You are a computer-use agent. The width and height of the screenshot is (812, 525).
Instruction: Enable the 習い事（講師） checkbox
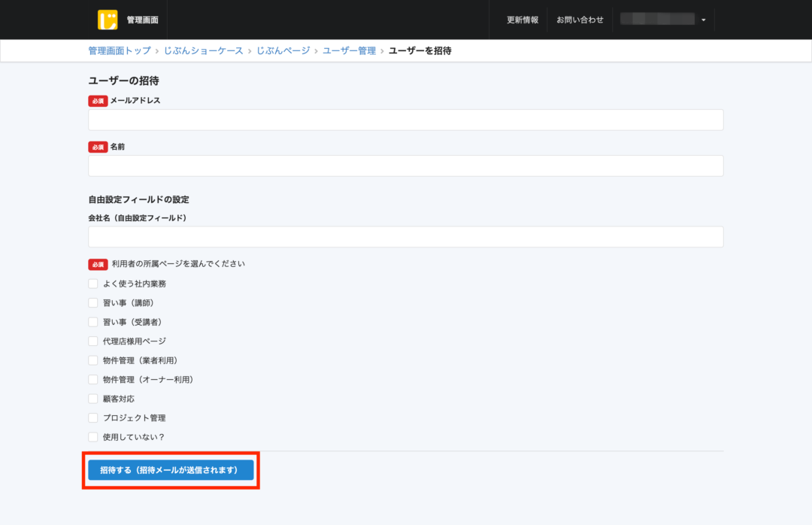coord(93,303)
